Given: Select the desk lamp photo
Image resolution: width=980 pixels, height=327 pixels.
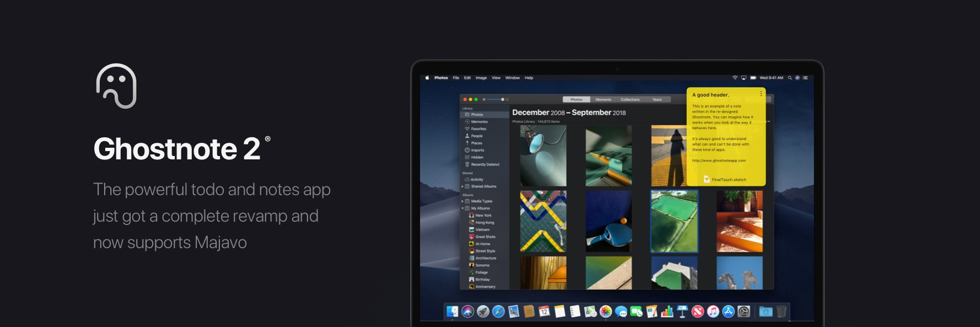Looking at the screenshot, I should pos(543,156).
